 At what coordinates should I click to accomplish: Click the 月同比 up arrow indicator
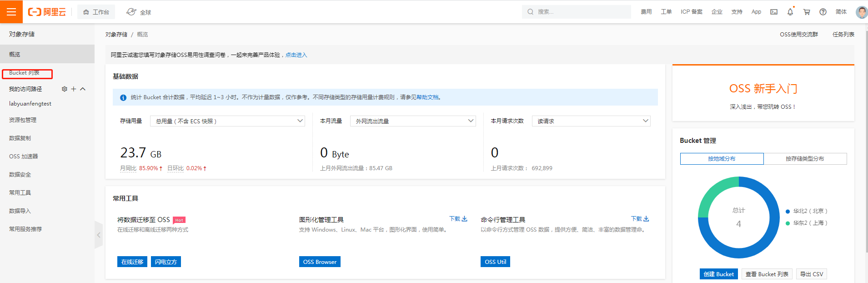tap(161, 168)
